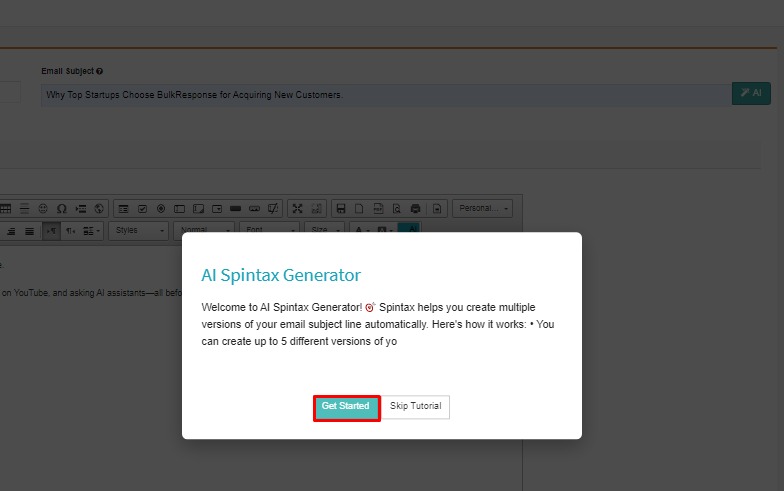Click the Email Subject help icon
The width and height of the screenshot is (784, 491).
pos(99,71)
